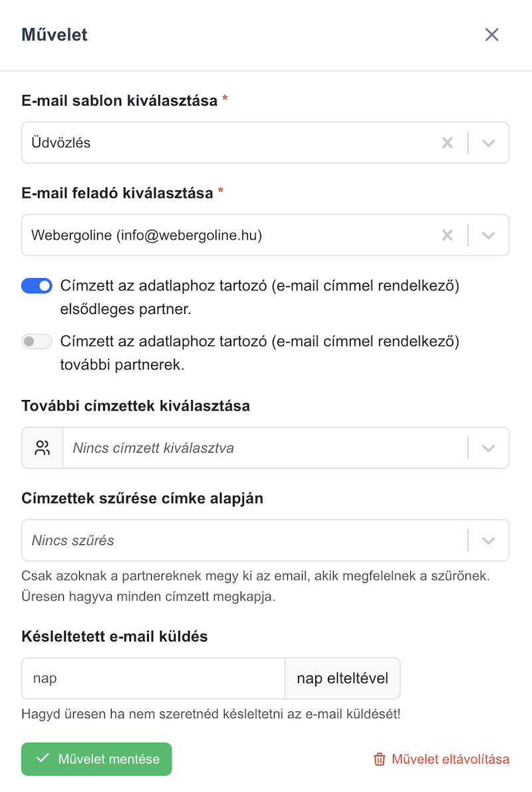Click the nap elteltével suffix label
Viewport: 532px width, 792px height.
point(342,678)
